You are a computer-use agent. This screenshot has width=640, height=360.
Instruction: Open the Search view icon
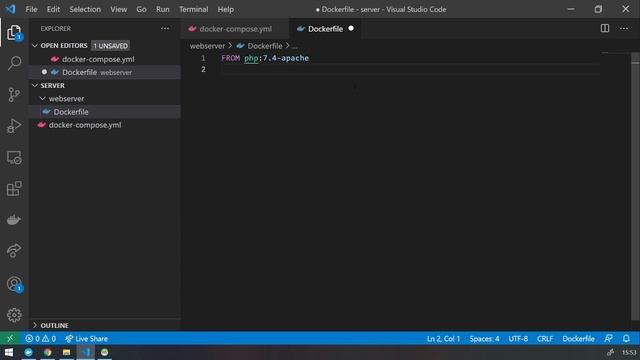point(14,63)
